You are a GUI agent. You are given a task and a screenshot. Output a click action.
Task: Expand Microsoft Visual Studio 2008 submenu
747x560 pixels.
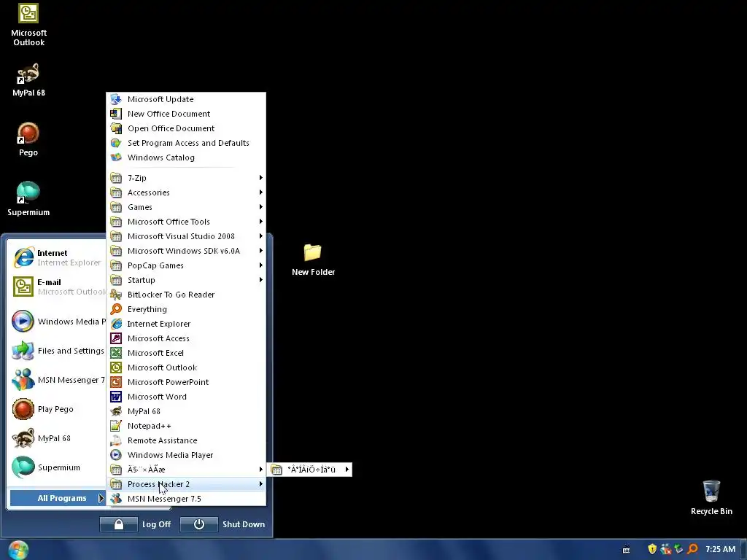coord(186,236)
